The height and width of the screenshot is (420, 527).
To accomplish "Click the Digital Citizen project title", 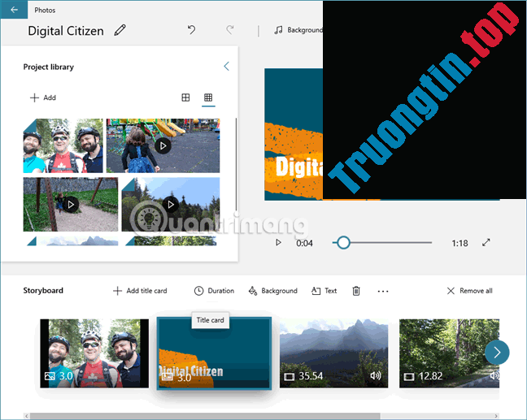I will [x=66, y=31].
